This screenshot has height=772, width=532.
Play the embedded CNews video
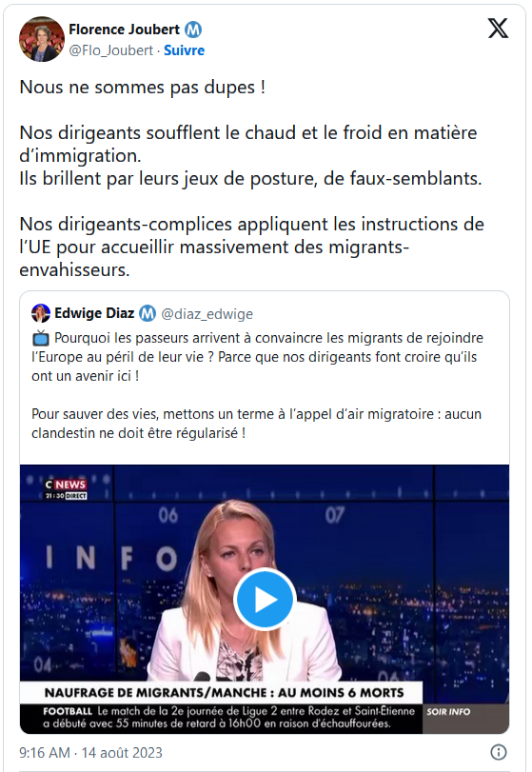265,599
